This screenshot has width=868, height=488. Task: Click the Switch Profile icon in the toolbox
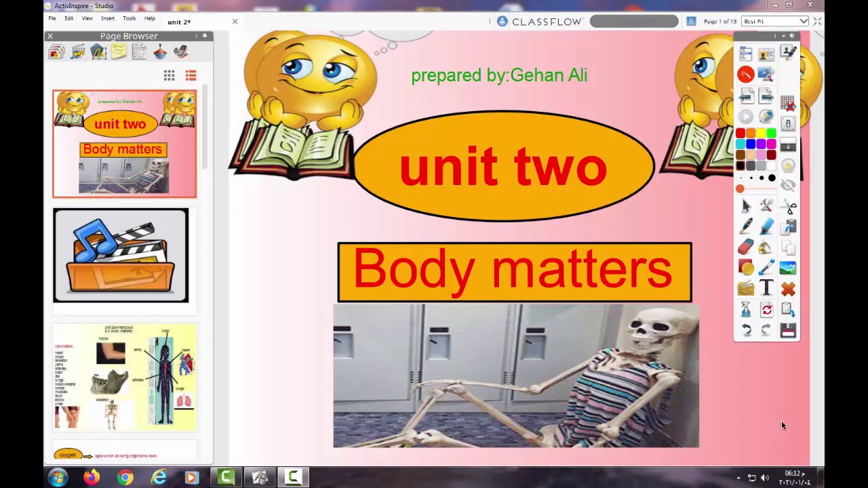pyautogui.click(x=766, y=54)
